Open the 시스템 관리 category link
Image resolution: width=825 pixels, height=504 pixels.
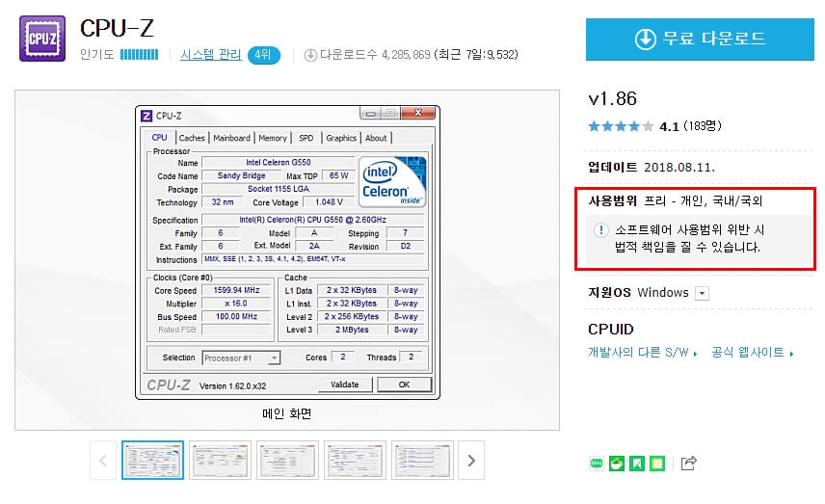211,54
